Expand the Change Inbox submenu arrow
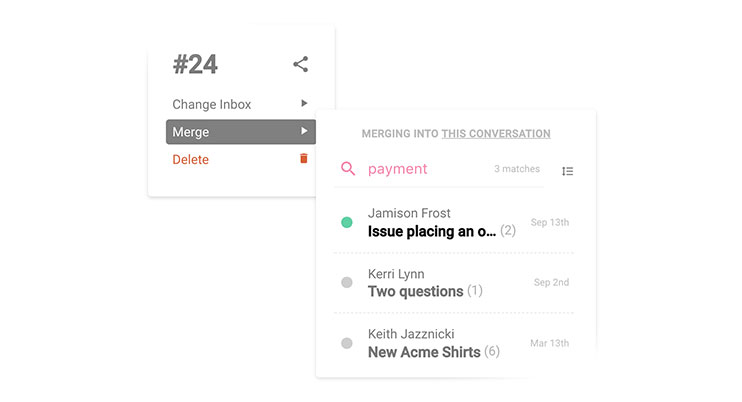Image resolution: width=742 pixels, height=402 pixels. (304, 103)
